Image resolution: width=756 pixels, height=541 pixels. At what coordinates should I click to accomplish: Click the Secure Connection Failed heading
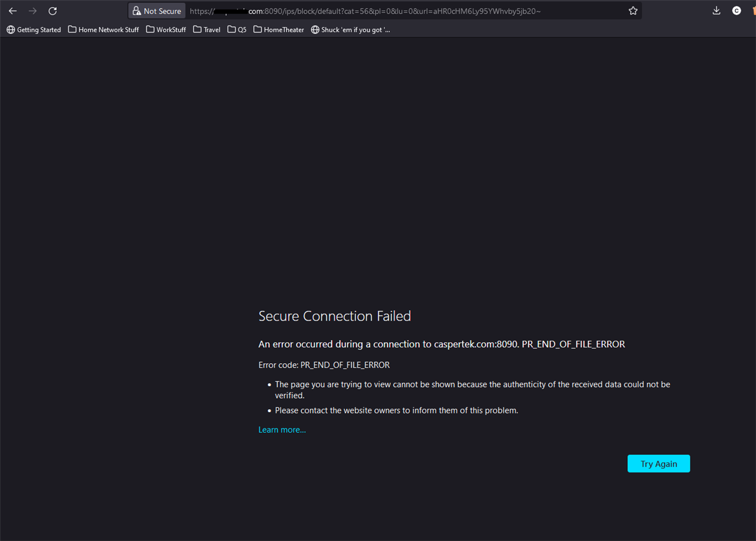point(335,316)
